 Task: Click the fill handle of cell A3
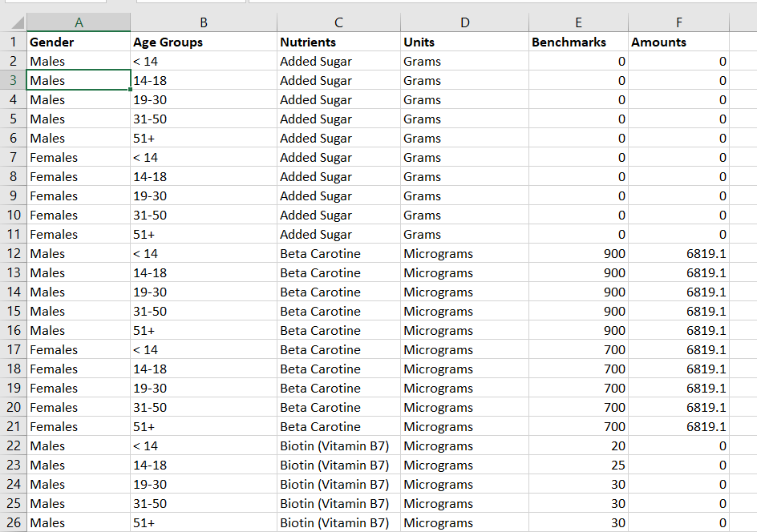click(131, 89)
